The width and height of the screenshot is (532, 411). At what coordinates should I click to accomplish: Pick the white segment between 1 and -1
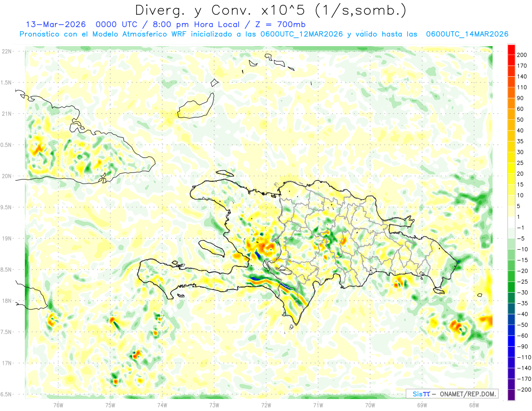click(511, 222)
